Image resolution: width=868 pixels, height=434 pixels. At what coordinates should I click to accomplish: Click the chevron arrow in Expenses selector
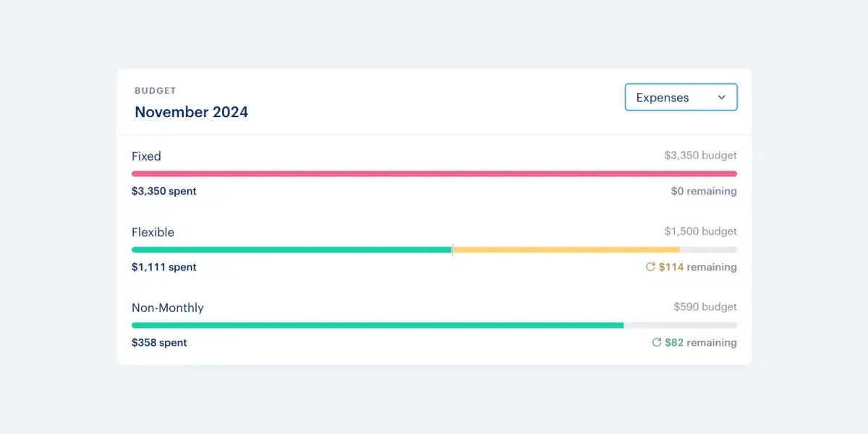click(721, 98)
